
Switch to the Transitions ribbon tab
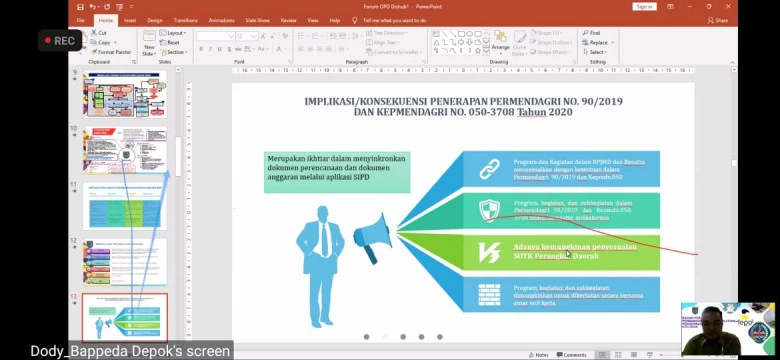coord(186,20)
